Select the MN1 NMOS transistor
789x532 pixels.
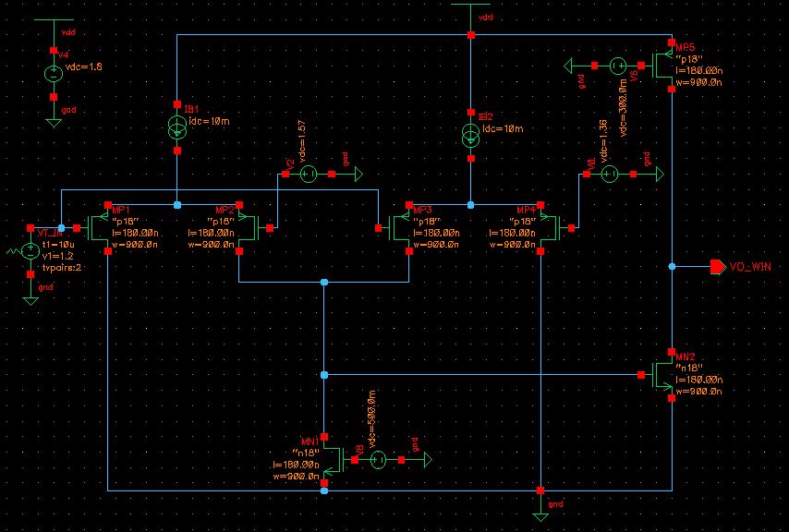tap(334, 460)
